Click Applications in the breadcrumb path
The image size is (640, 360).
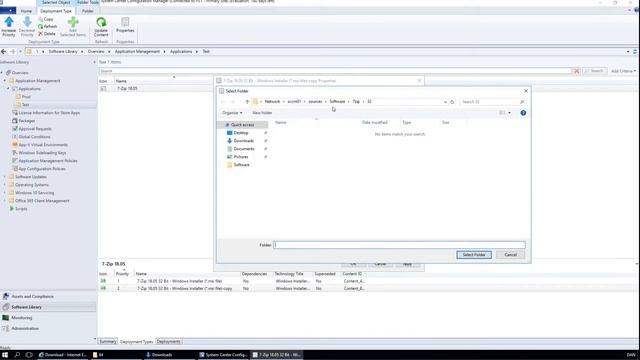tap(181, 51)
